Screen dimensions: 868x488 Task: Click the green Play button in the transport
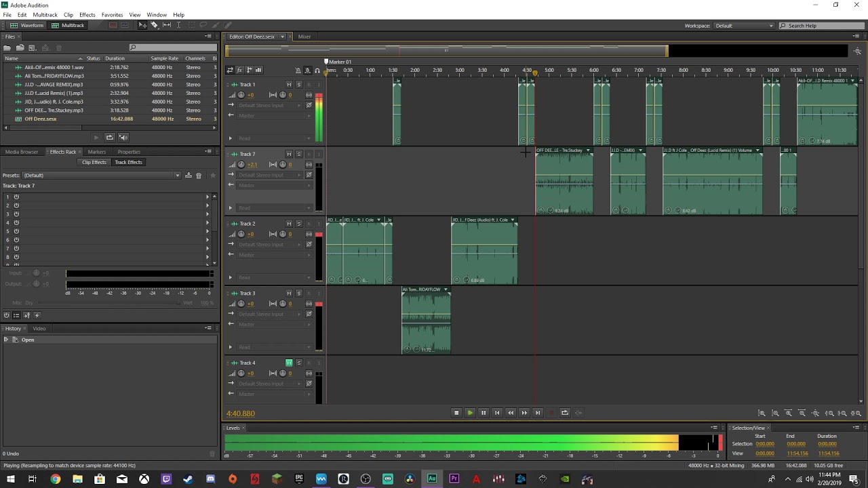pyautogui.click(x=470, y=413)
